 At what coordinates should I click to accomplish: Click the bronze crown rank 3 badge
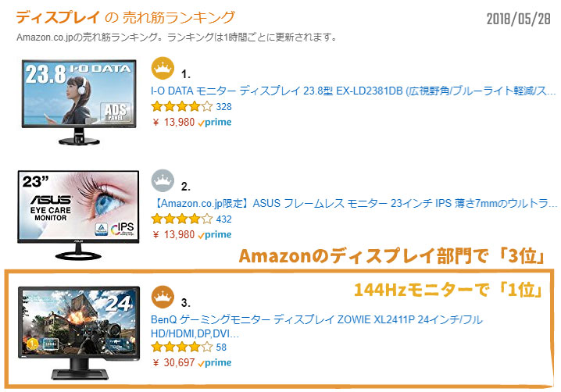coord(163,297)
